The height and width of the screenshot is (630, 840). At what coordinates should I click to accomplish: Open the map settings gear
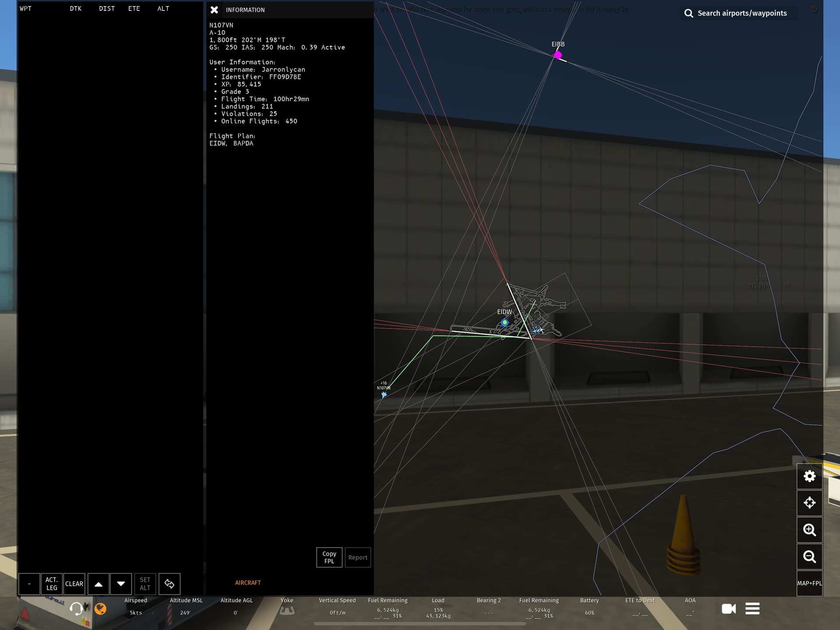(x=809, y=476)
